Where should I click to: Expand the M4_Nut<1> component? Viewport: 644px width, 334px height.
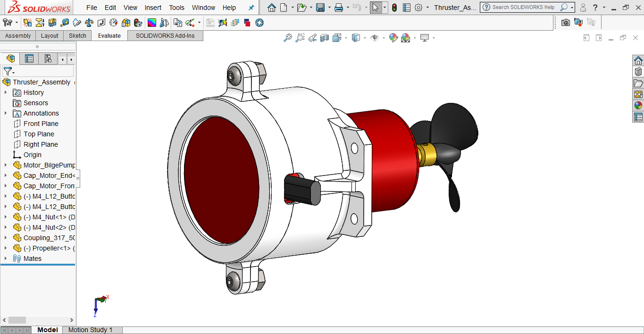6,217
